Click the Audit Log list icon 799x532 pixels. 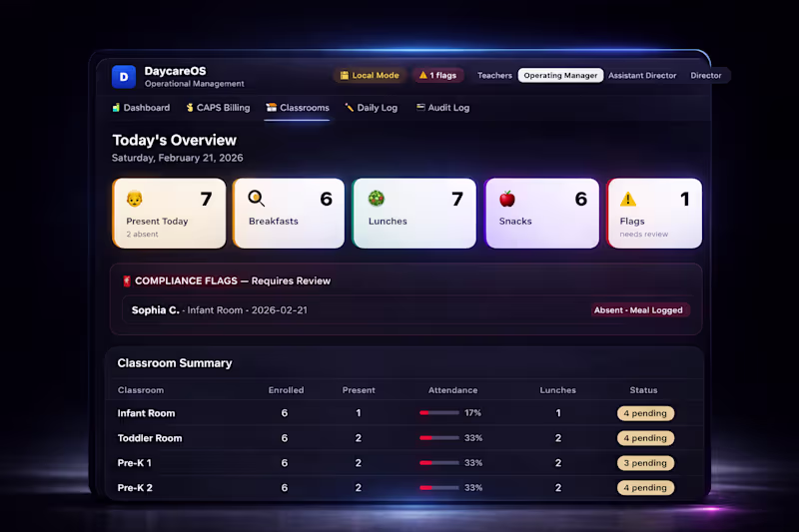click(420, 107)
